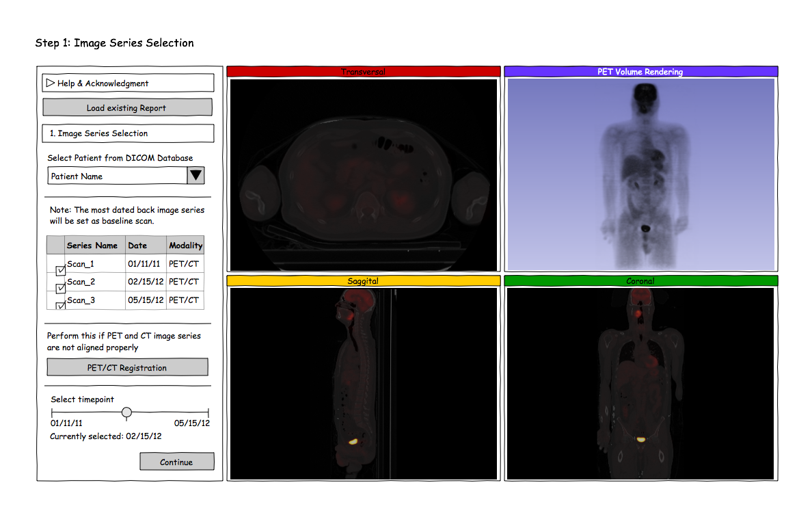Click the Patient Name combo box field
The width and height of the screenshot is (812, 515).
pyautogui.click(x=117, y=176)
